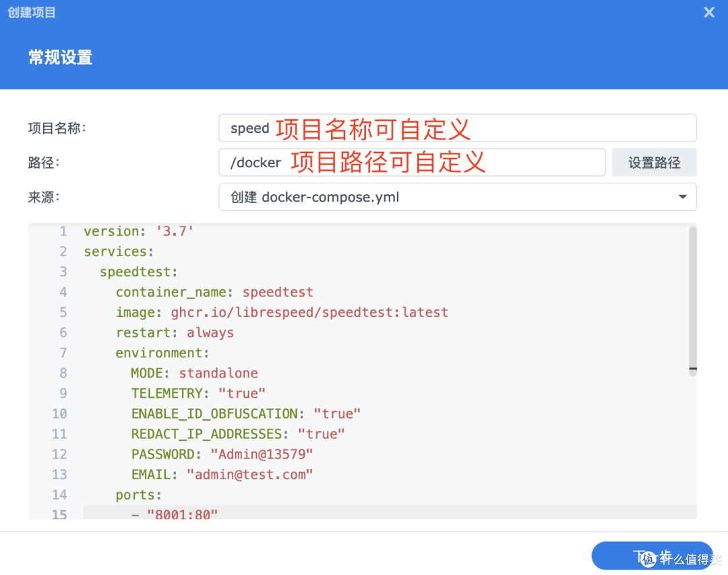Image resolution: width=728 pixels, height=575 pixels.
Task: Click the EMAIL: "admin@test.com" line
Action: (222, 475)
